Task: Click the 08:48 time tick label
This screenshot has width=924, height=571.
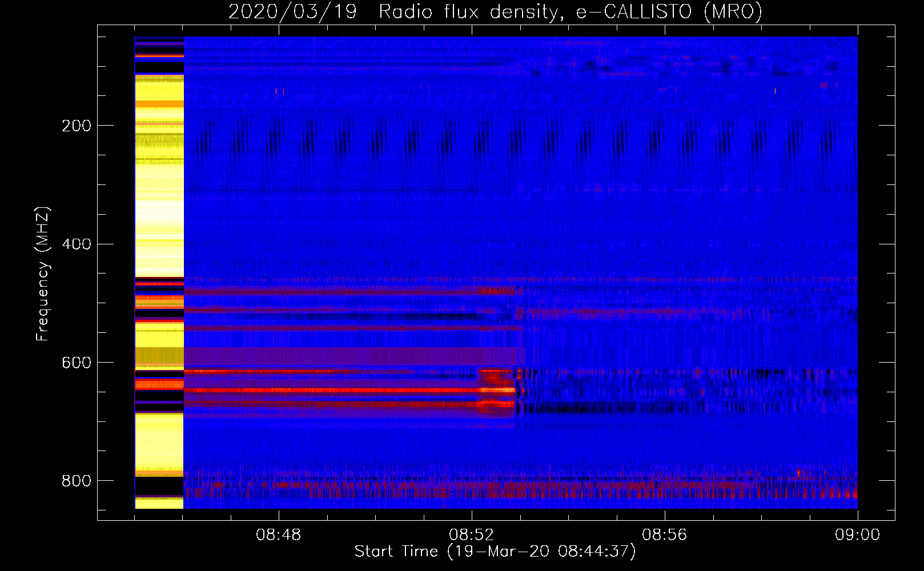Action: coord(279,535)
